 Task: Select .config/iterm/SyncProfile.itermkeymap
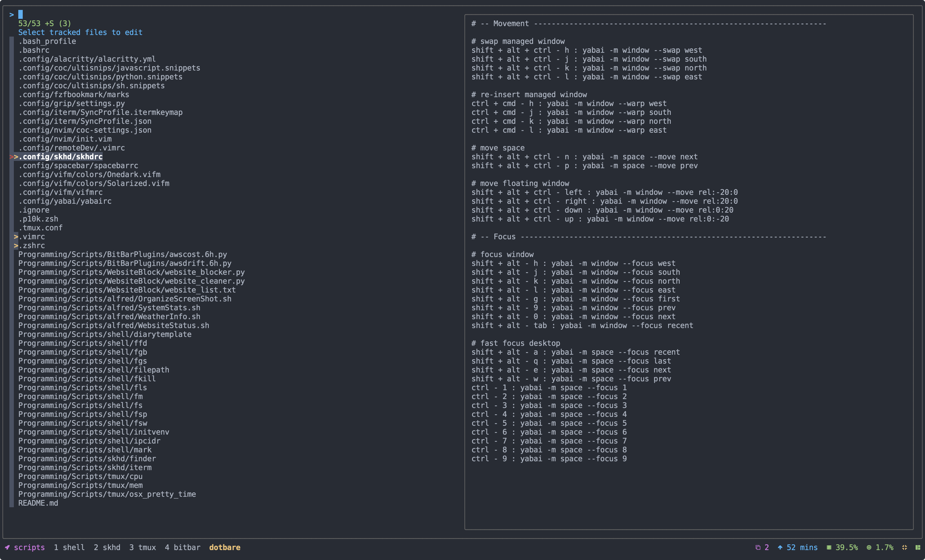coord(100,112)
